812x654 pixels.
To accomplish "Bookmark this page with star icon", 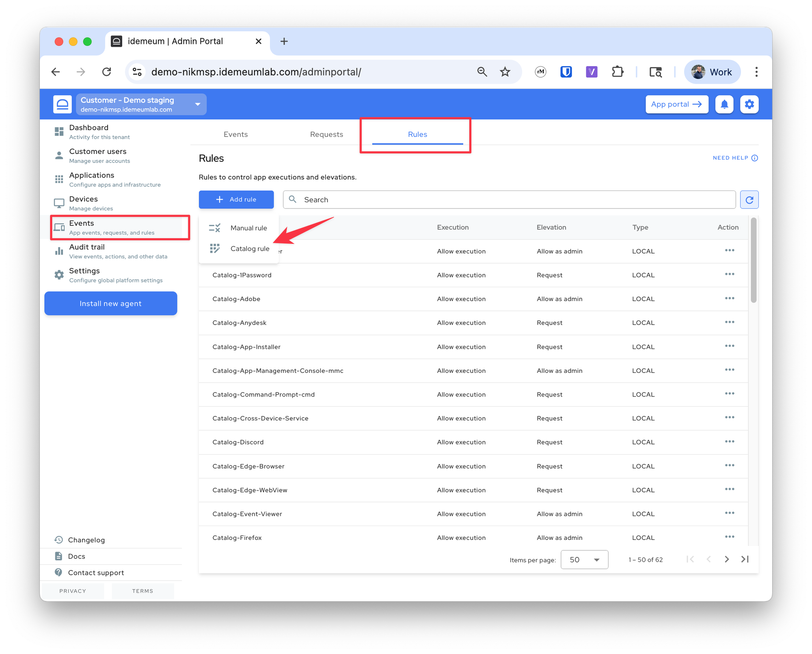I will point(505,72).
